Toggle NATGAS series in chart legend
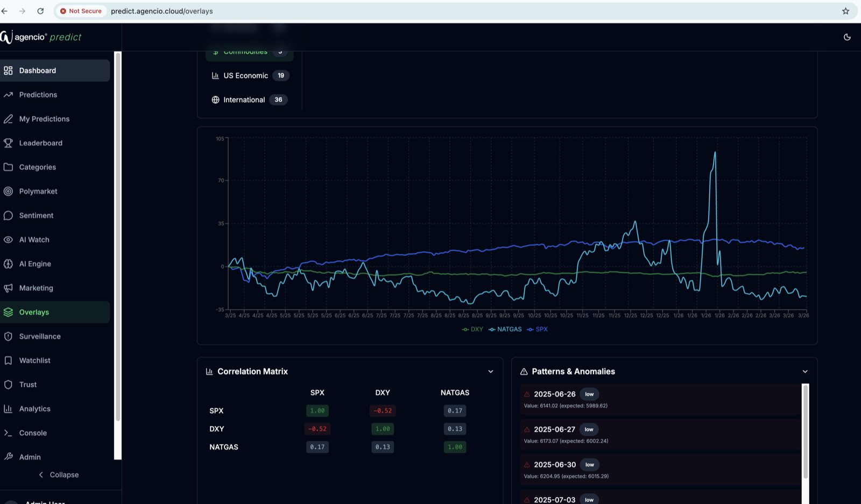Screen dimensions: 861x504 point(505,329)
